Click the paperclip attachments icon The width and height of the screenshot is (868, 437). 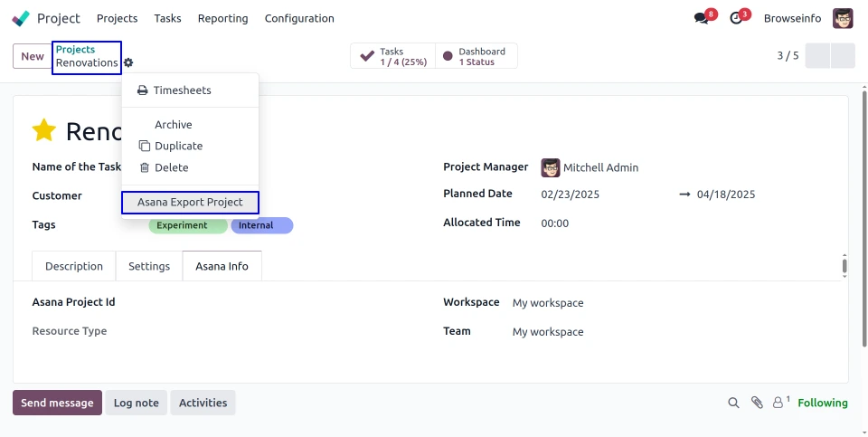[758, 403]
